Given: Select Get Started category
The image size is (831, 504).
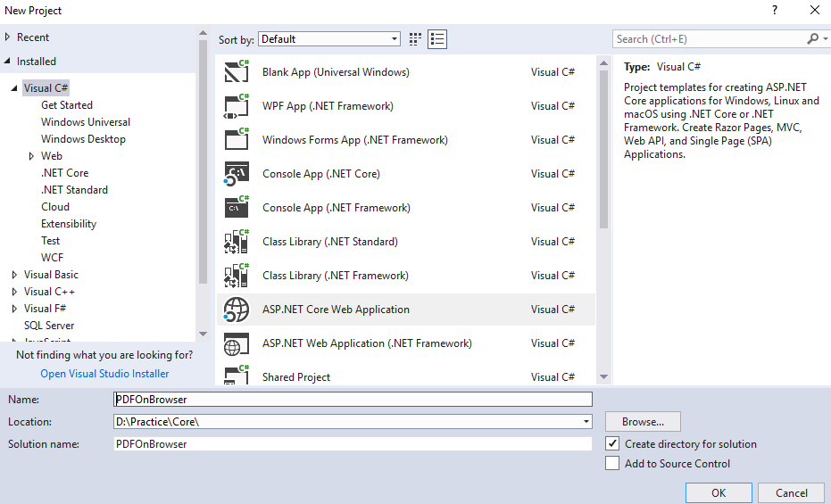Looking at the screenshot, I should tap(67, 105).
